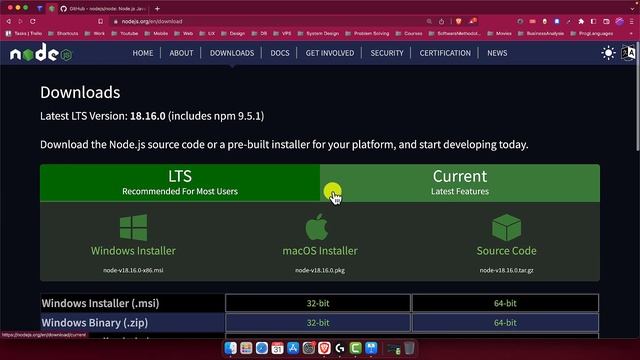Click the Node.js logo in header
This screenshot has width=640, height=360.
point(41,53)
